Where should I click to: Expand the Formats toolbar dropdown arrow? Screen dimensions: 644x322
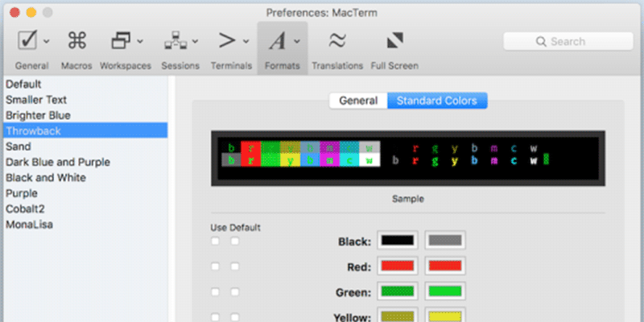[x=297, y=41]
